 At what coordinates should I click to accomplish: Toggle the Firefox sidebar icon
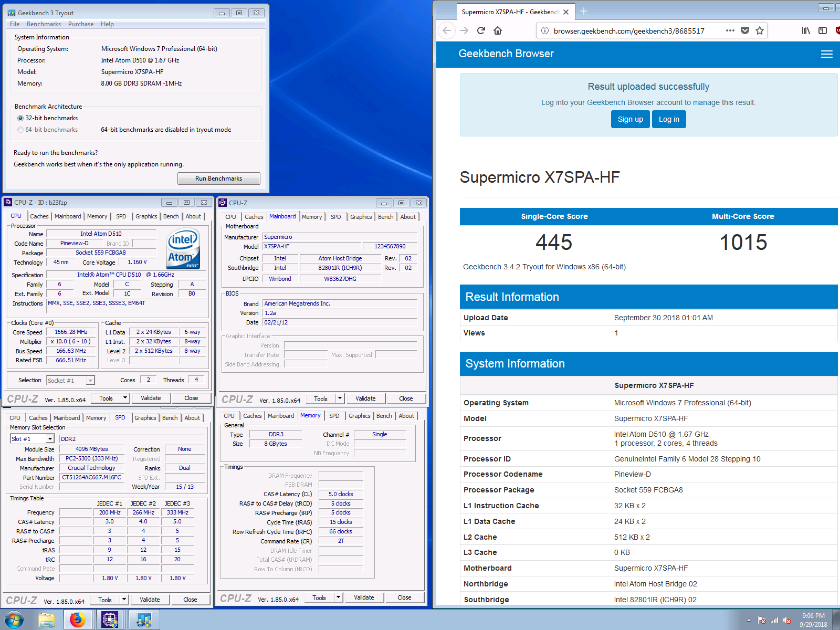pos(823,30)
